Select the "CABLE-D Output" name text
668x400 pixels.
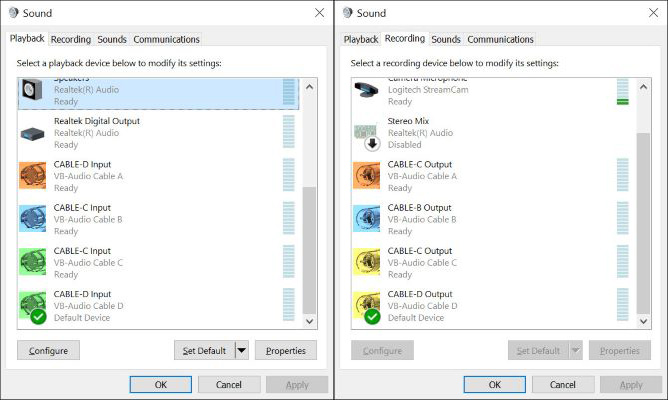[420, 294]
